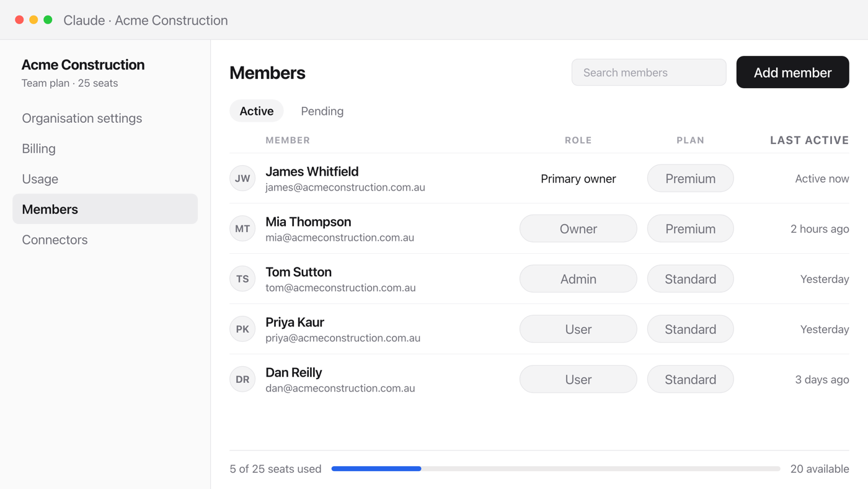Open Tom Sutton's Admin role dropdown
Viewport: 868px width, 489px height.
click(578, 279)
